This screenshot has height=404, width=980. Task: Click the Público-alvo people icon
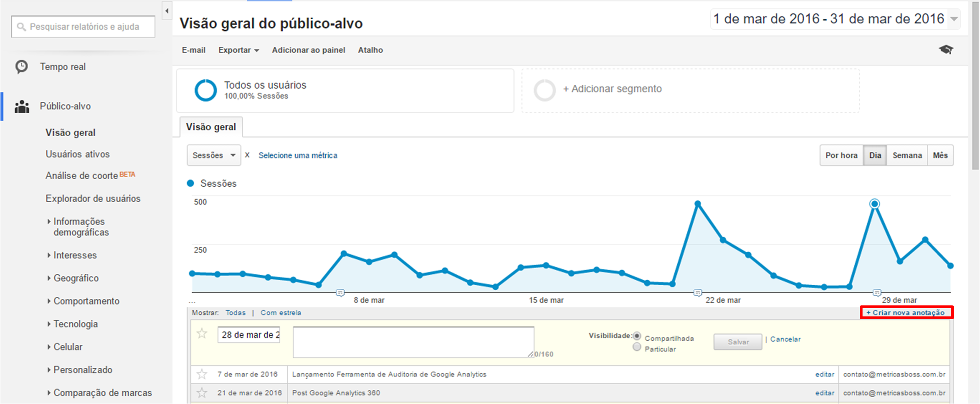click(22, 106)
